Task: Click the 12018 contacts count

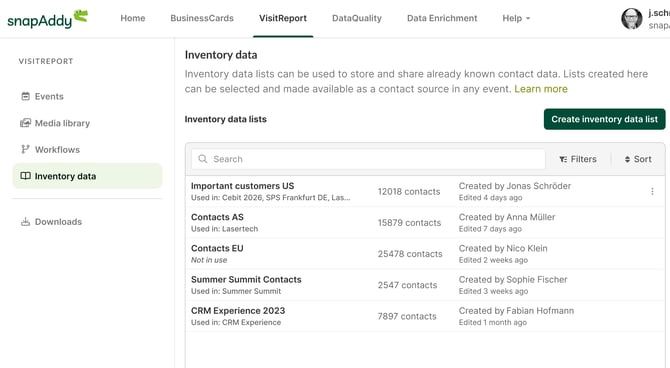Action: [x=409, y=191]
